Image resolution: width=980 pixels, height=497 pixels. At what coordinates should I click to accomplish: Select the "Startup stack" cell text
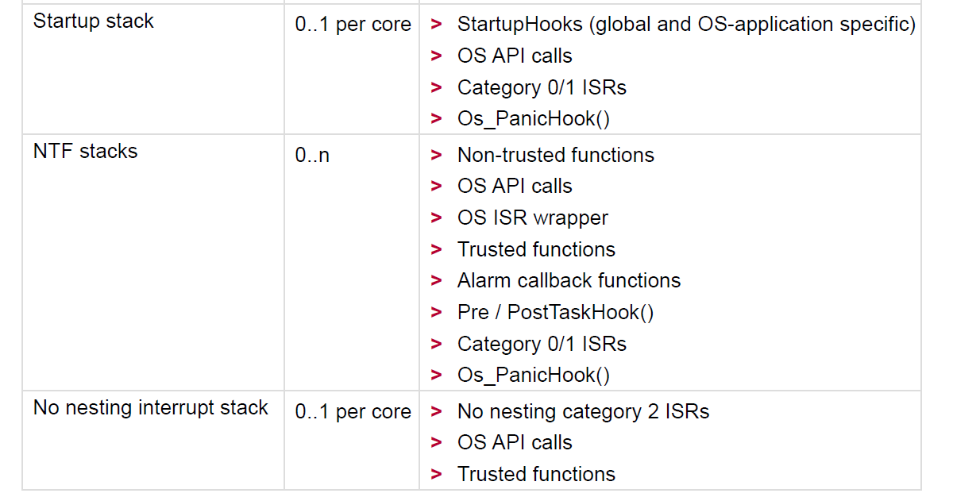(94, 21)
